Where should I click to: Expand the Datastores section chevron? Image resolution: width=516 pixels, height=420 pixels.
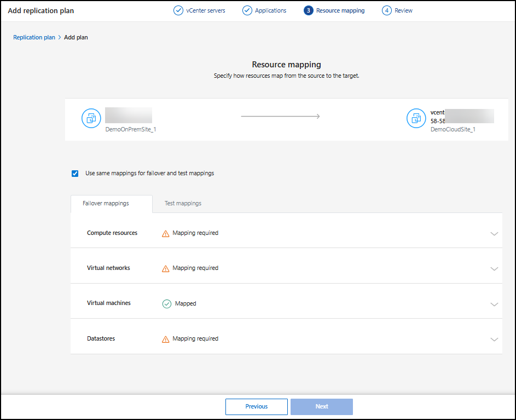coord(494,339)
